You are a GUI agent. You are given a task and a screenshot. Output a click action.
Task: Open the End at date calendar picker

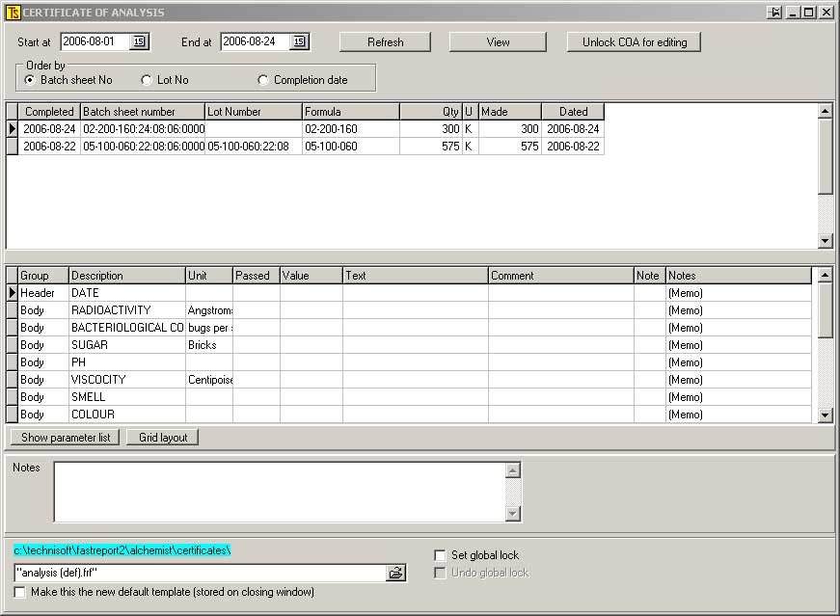point(299,41)
